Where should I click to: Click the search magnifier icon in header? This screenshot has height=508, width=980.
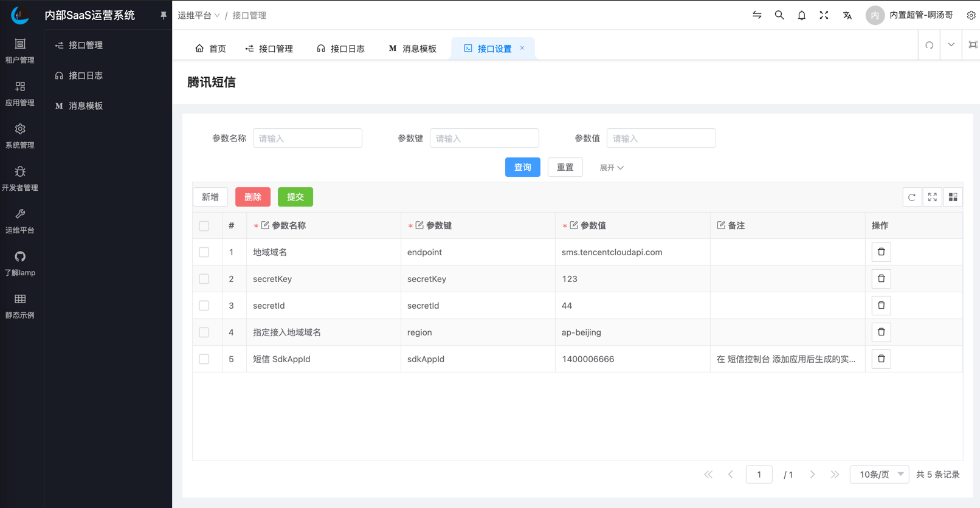point(779,15)
